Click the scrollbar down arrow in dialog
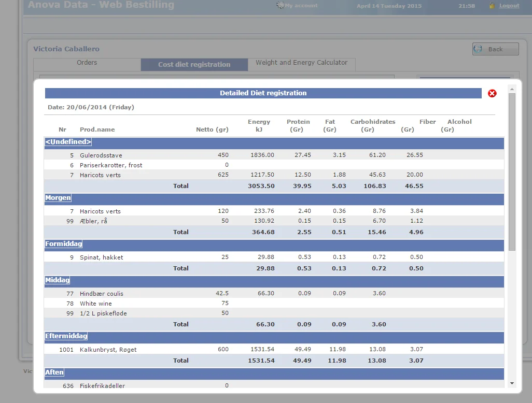This screenshot has width=532, height=403. pyautogui.click(x=512, y=383)
